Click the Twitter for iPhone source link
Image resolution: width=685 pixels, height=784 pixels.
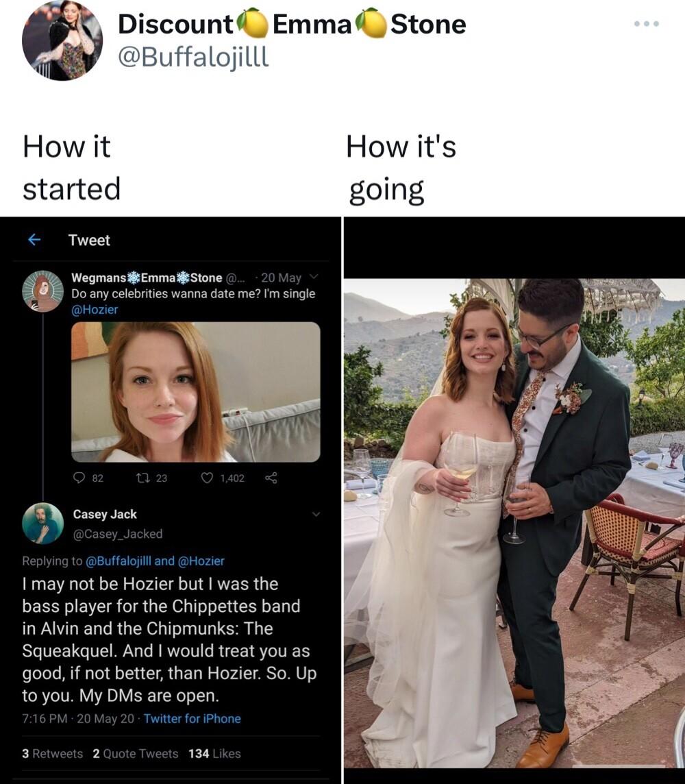[x=192, y=718]
